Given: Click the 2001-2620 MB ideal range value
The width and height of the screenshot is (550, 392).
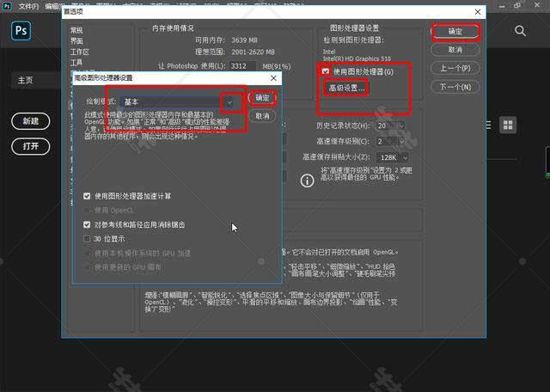Looking at the screenshot, I should coord(253,52).
